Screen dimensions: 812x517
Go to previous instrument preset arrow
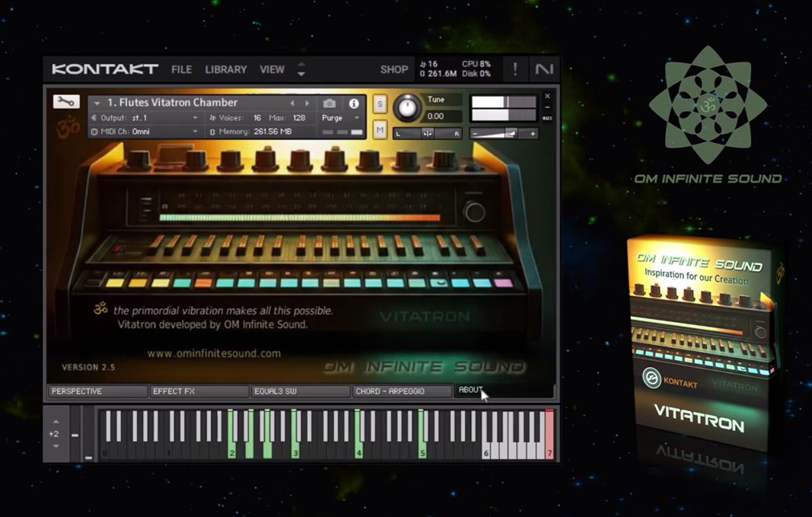point(292,104)
